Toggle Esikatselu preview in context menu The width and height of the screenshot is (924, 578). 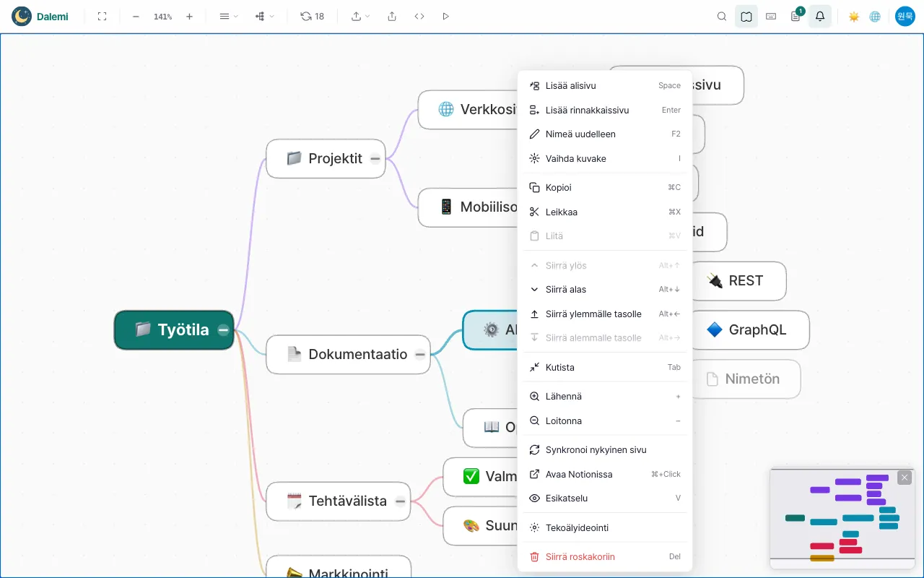coord(605,498)
